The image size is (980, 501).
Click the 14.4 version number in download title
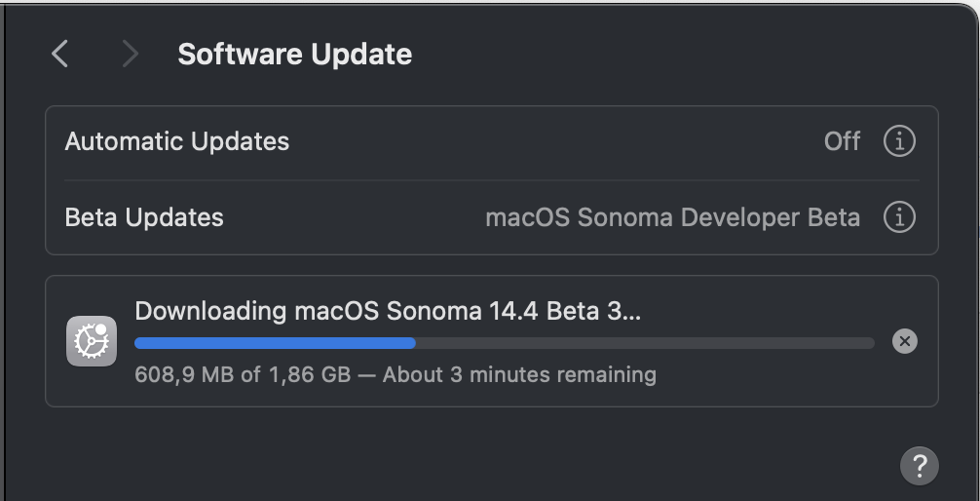tap(511, 311)
